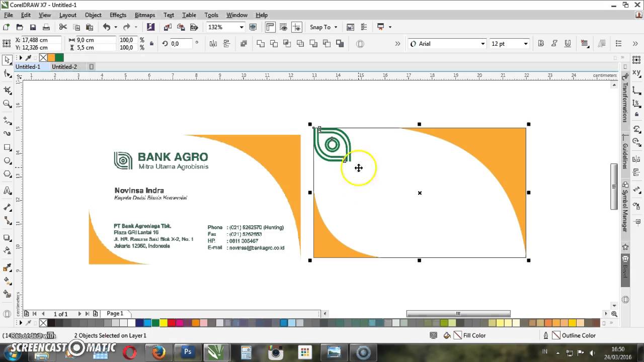Toggle Full-Screen Preview button
This screenshot has height=362, width=644.
(253, 27)
